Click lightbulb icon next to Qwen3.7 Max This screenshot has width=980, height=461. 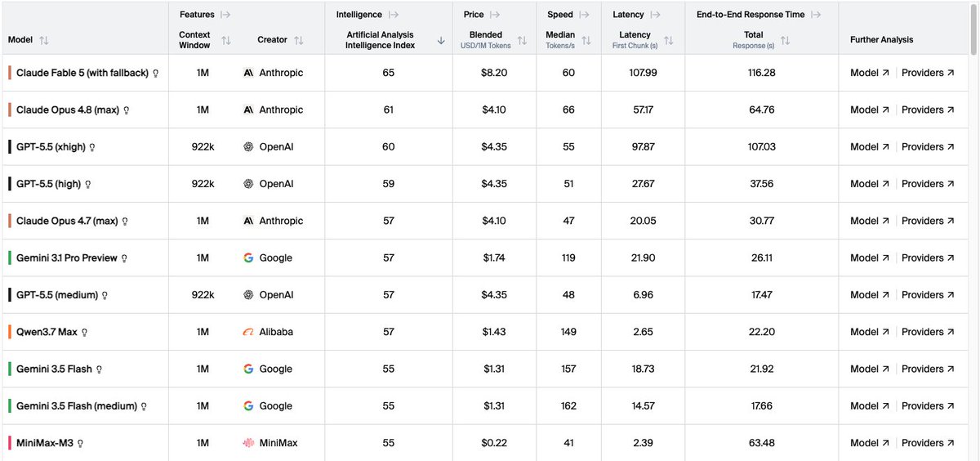[x=84, y=333]
